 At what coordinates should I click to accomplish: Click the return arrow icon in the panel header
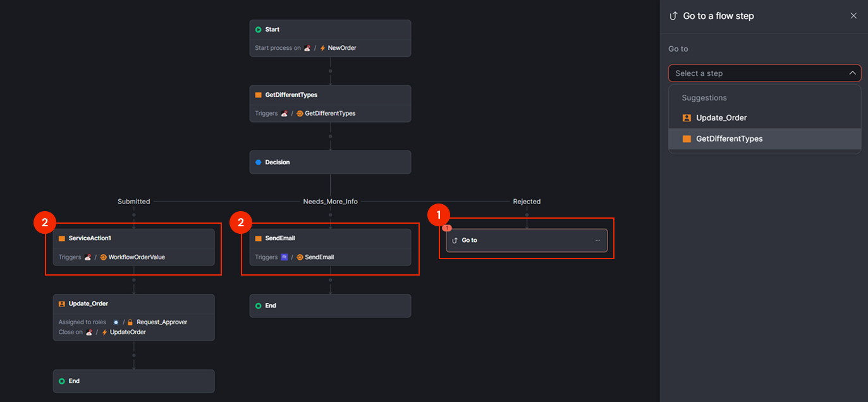pos(673,15)
